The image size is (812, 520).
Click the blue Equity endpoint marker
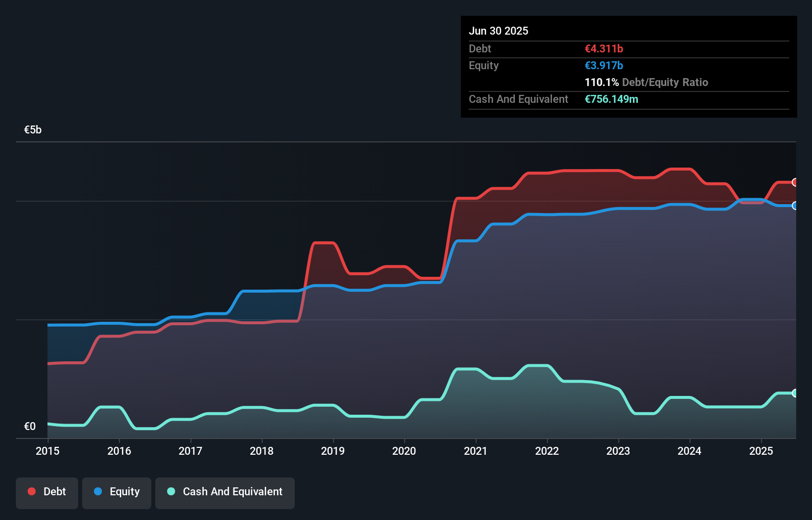click(795, 206)
